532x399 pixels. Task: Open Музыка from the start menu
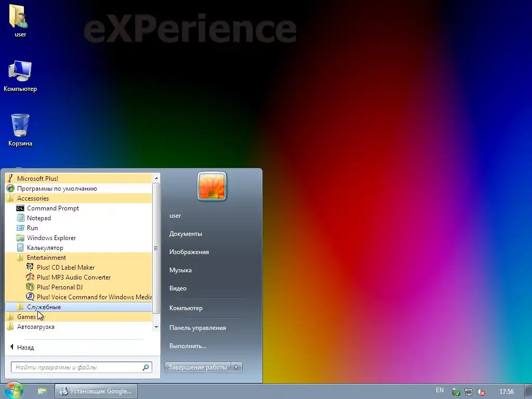(180, 270)
